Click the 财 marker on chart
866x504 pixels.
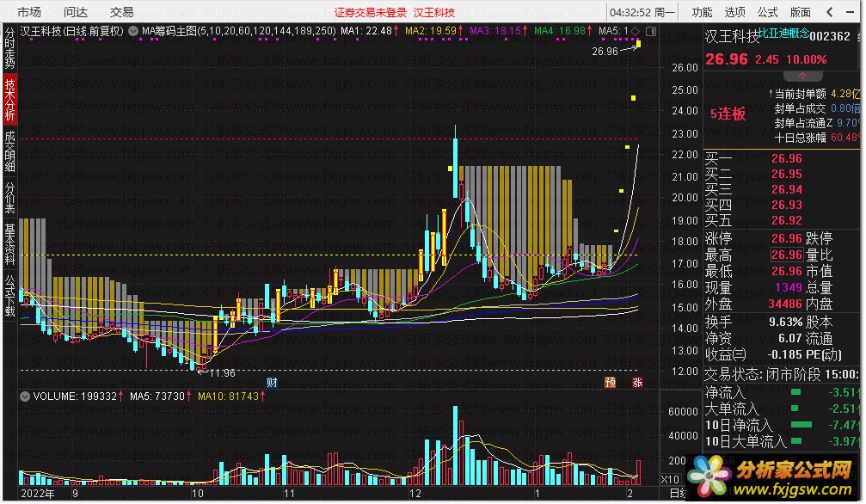point(272,382)
